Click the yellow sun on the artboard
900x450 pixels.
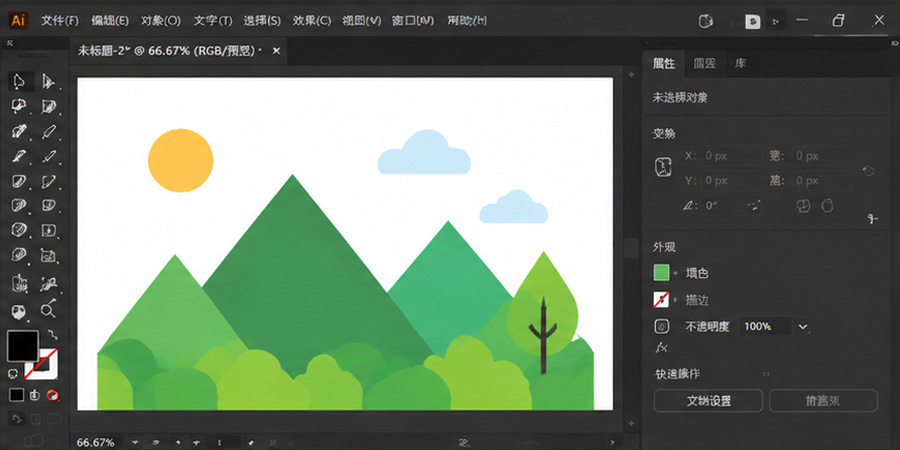click(x=180, y=160)
